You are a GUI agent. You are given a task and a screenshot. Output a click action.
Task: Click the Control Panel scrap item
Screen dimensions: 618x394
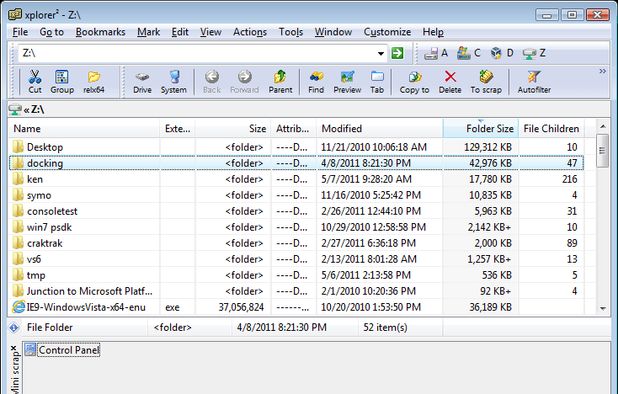pos(62,350)
